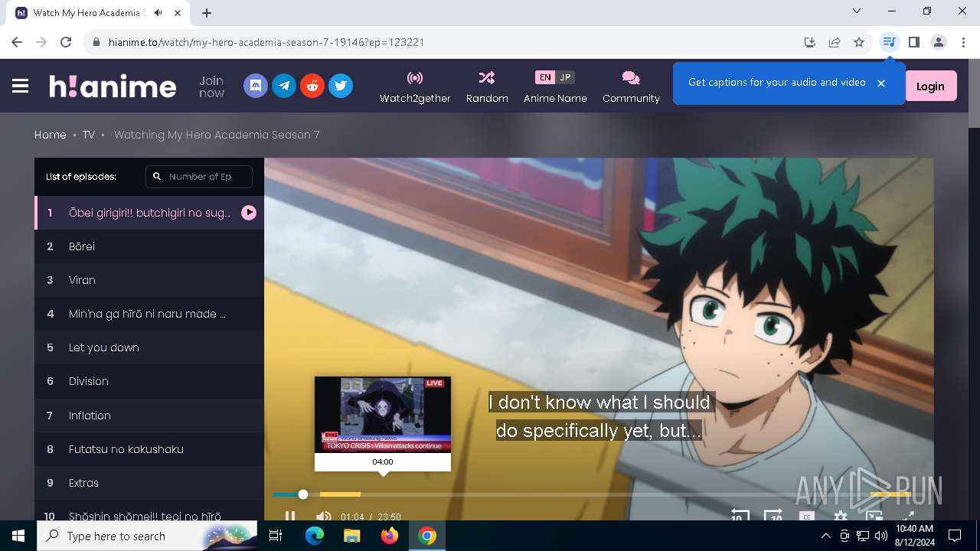Open the Reddit icon link
Viewport: 980px width, 551px height.
pyautogui.click(x=312, y=86)
